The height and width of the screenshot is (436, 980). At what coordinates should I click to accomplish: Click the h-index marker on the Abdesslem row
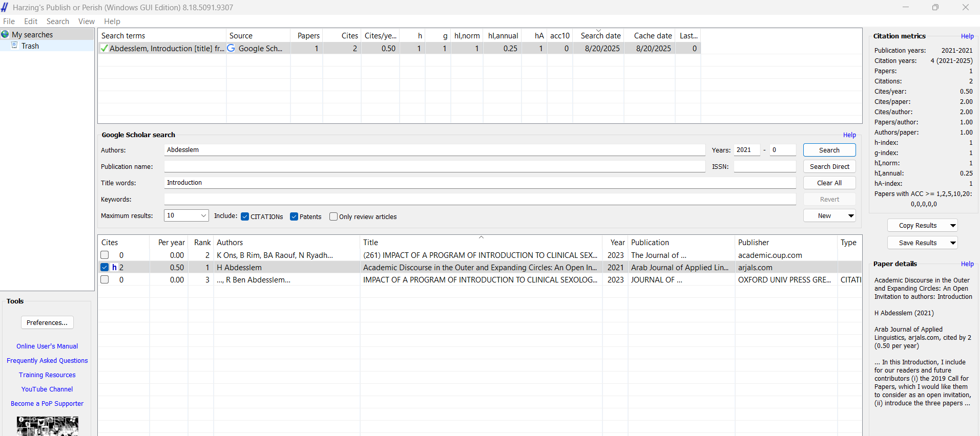click(114, 267)
